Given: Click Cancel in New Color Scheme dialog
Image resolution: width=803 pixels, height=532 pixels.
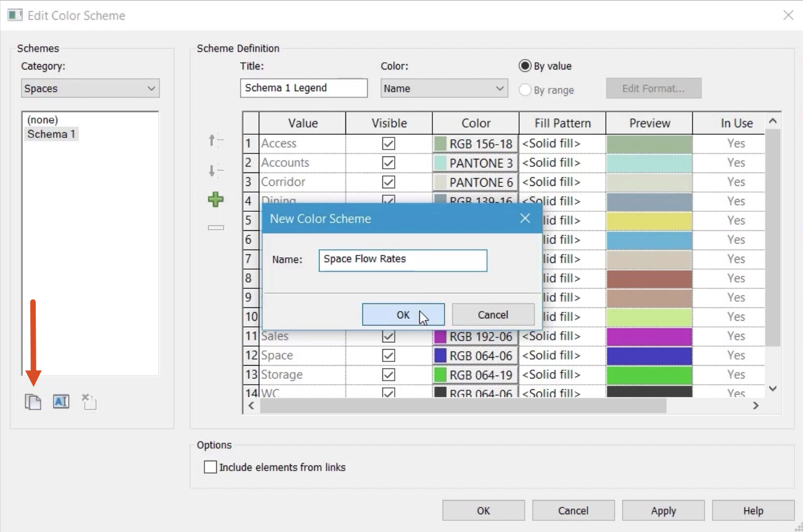Looking at the screenshot, I should (x=493, y=315).
